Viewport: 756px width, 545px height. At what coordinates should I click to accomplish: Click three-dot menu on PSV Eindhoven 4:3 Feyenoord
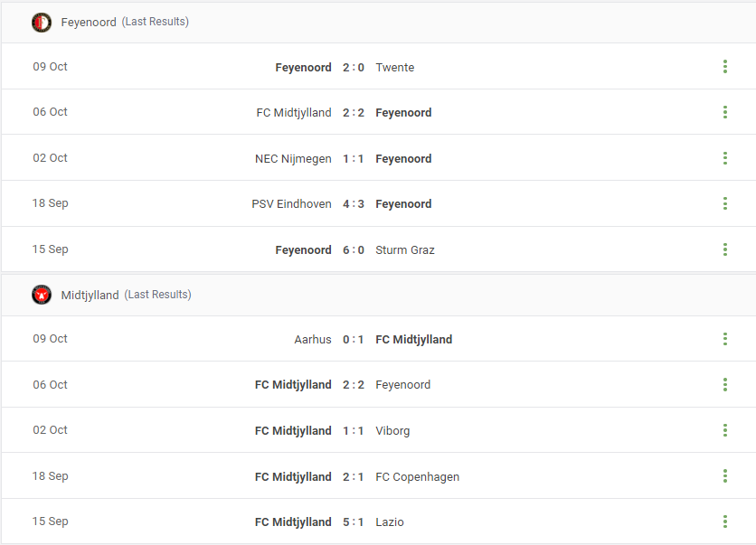(x=724, y=203)
